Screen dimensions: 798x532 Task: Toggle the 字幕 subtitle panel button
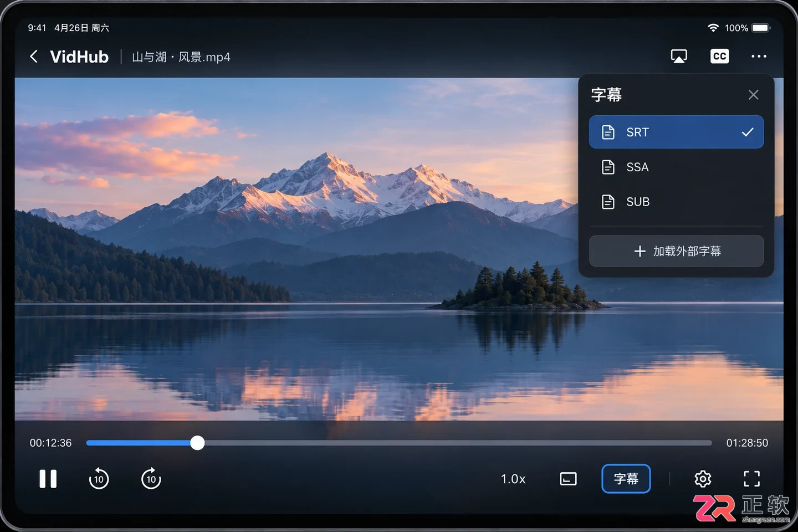[x=626, y=478]
